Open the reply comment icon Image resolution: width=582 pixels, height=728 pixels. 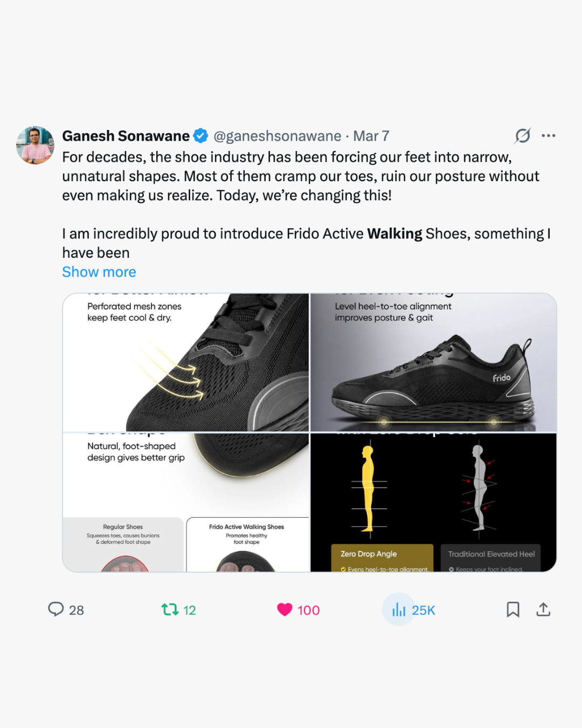click(56, 609)
